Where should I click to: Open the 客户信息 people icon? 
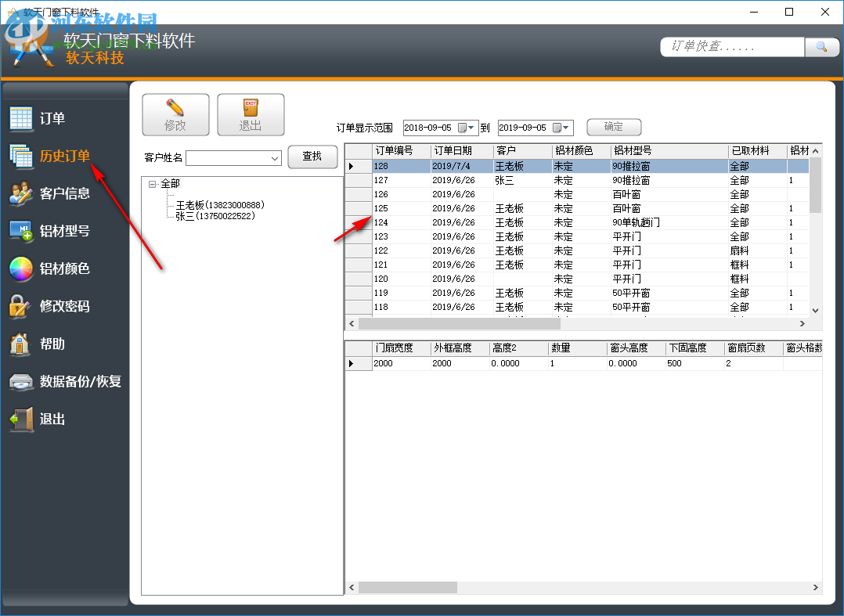(x=21, y=193)
